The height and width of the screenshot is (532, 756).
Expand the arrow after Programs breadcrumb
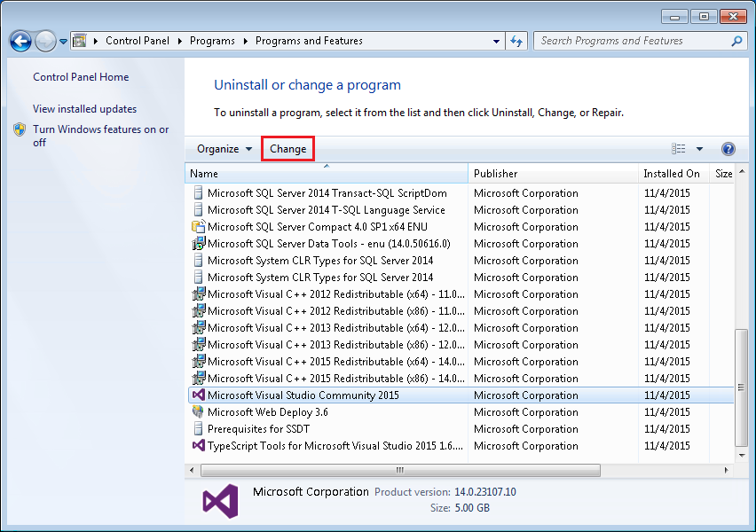[x=246, y=41]
